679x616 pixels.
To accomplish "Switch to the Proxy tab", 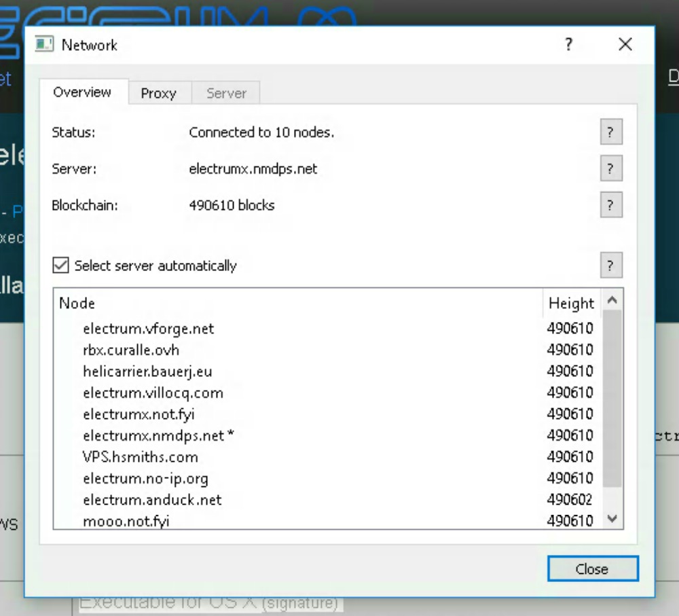I will pos(159,93).
